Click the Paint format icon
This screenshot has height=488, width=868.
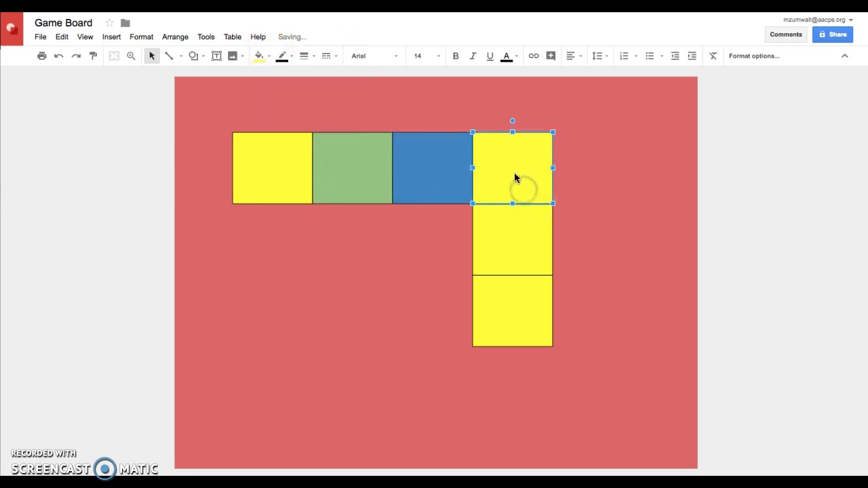pos(93,56)
